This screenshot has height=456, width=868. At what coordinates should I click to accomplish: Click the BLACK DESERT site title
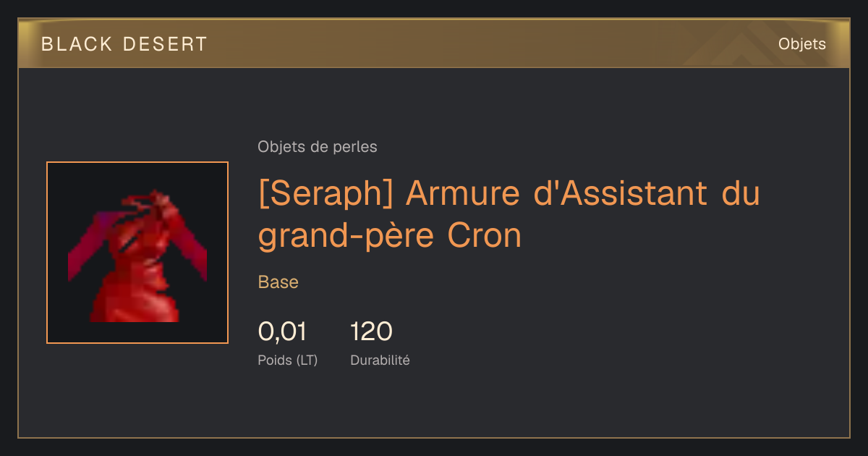124,44
